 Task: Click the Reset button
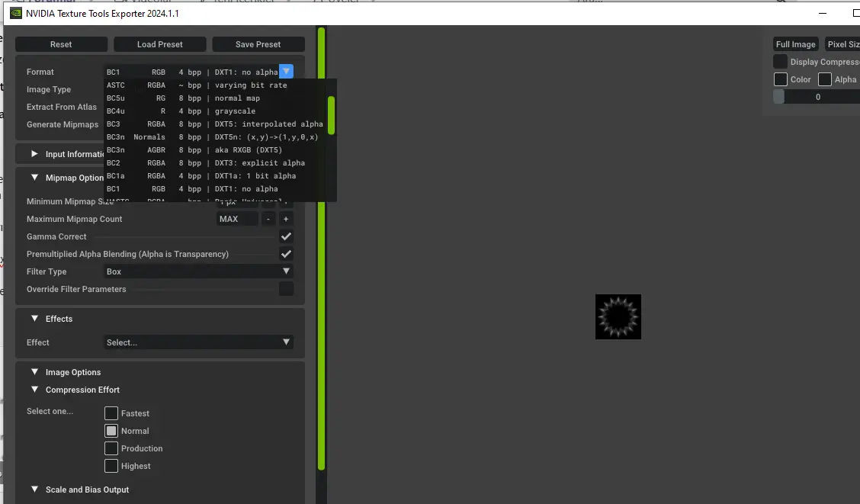click(61, 44)
